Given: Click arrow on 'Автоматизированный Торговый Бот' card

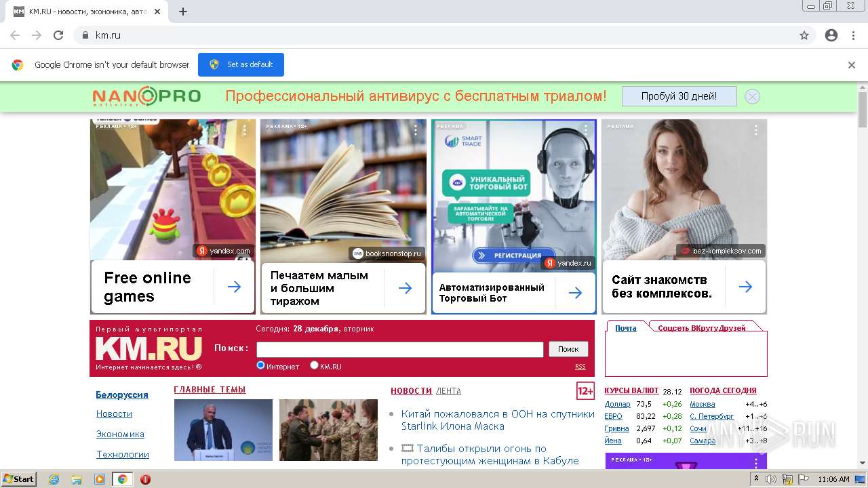Looking at the screenshot, I should 575,293.
